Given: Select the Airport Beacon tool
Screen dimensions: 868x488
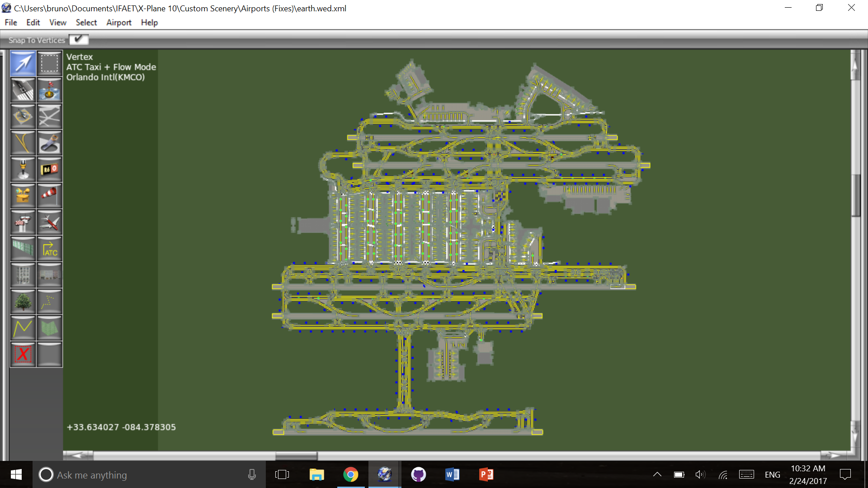Looking at the screenshot, I should click(x=23, y=169).
